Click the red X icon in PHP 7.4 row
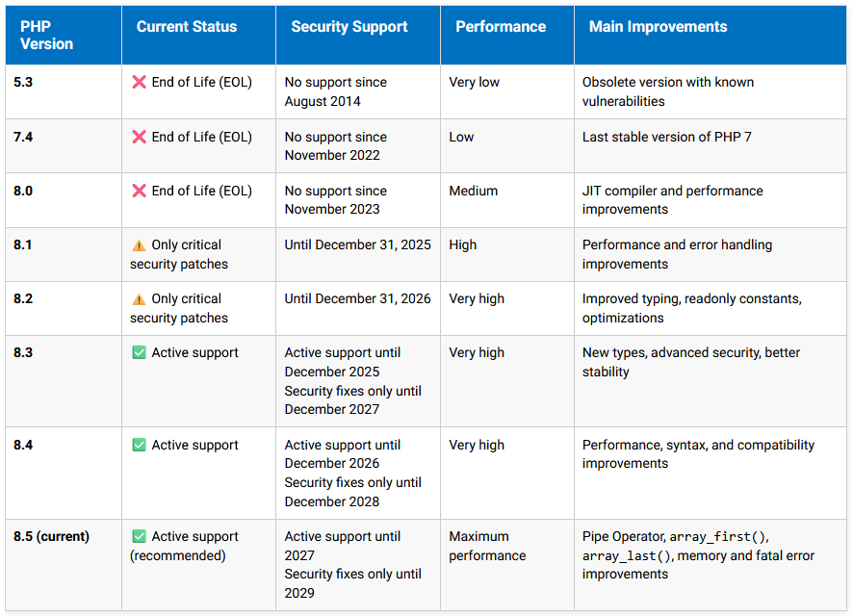The image size is (853, 616). (x=139, y=138)
